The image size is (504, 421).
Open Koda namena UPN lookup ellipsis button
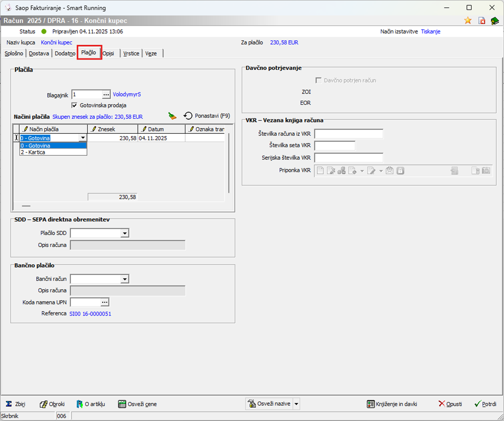point(105,302)
